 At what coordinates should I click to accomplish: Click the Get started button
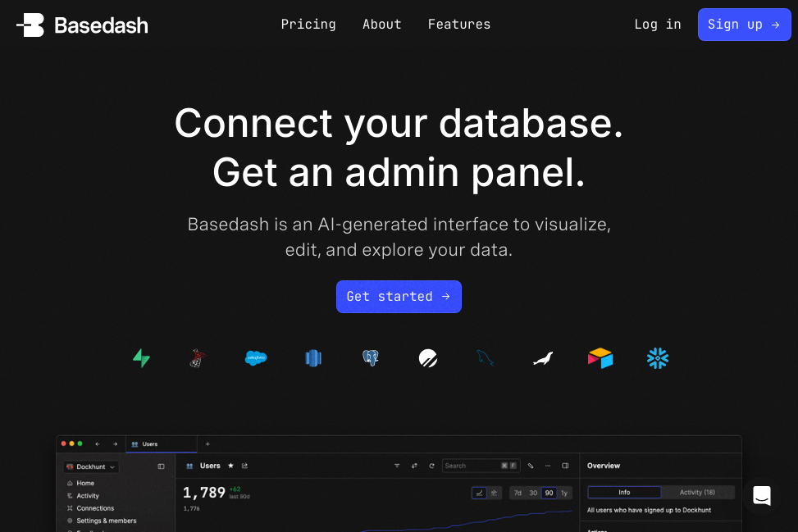(x=399, y=297)
